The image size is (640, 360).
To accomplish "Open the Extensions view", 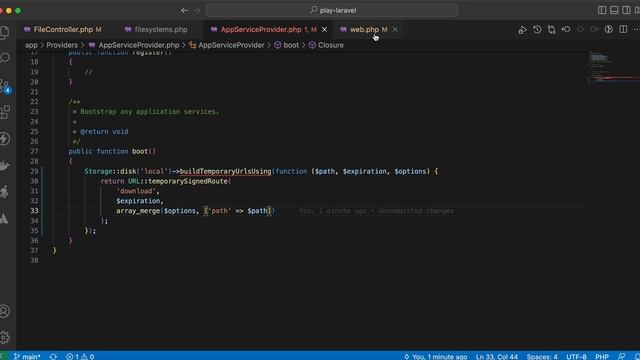I will (x=5, y=112).
